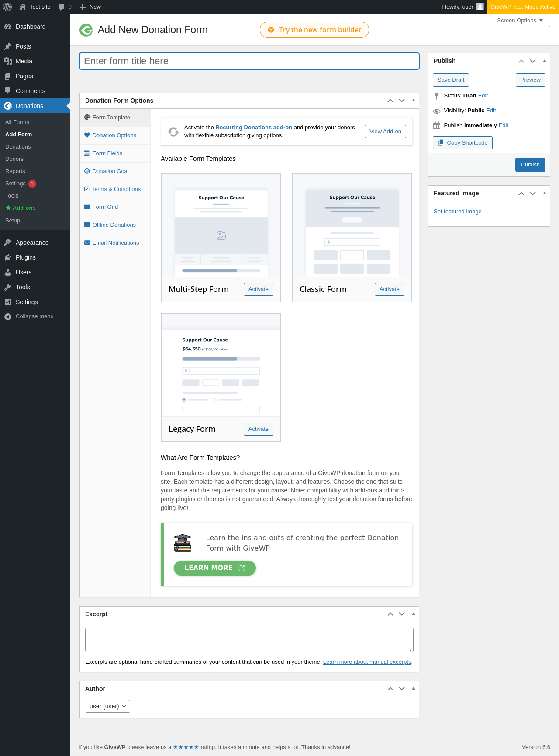This screenshot has width=559, height=756.
Task: Activate the Legacy Form template
Action: (x=258, y=429)
